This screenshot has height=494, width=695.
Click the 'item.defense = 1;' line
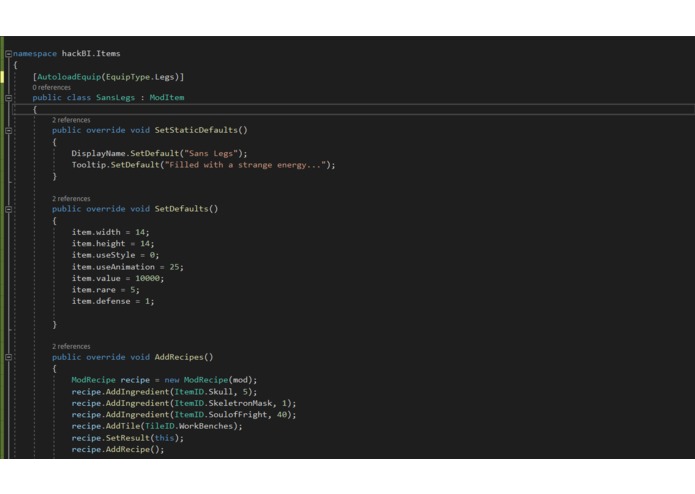click(x=113, y=302)
